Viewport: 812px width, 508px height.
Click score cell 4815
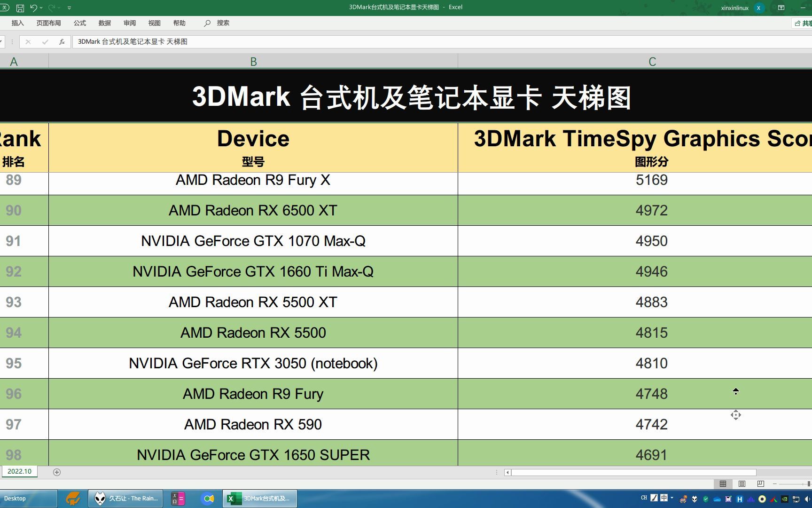(x=635, y=333)
